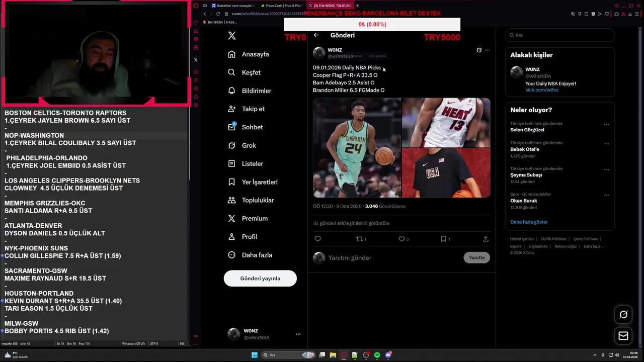644x362 pixels.
Task: Open Daha fazla menu
Action: (250, 255)
